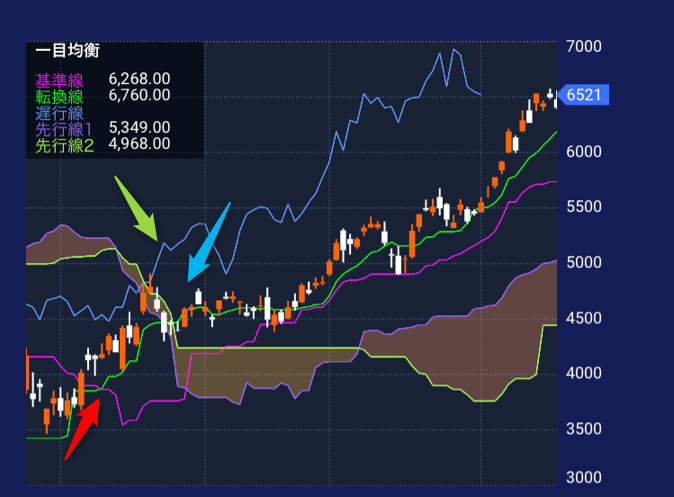Click the 転換線 value 6,760.00
Image resolution: width=674 pixels, height=497 pixels.
(x=139, y=95)
